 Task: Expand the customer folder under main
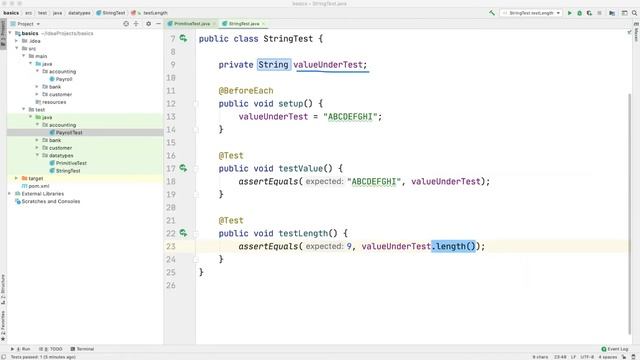pos(37,94)
